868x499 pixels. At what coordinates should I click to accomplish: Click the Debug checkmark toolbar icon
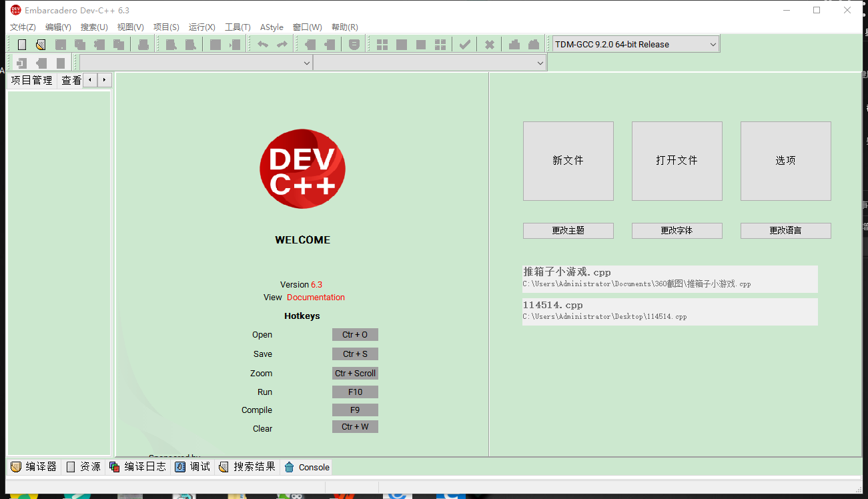coord(465,45)
